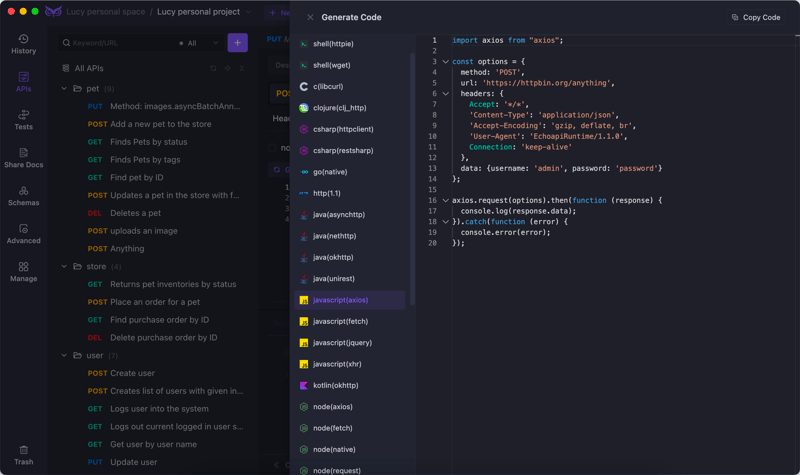The height and width of the screenshot is (475, 800).
Task: Fold the headers block at line 6
Action: (x=445, y=94)
